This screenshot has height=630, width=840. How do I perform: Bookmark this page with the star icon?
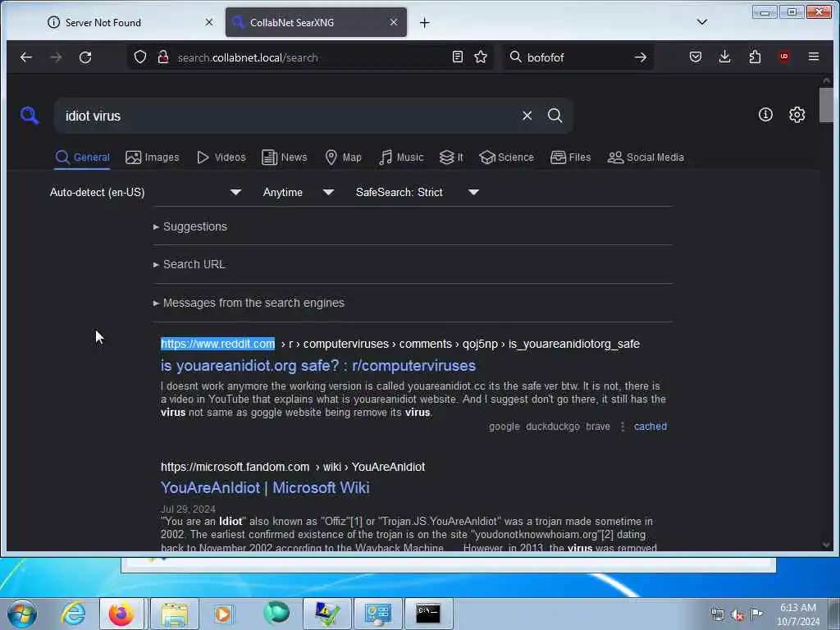[481, 57]
